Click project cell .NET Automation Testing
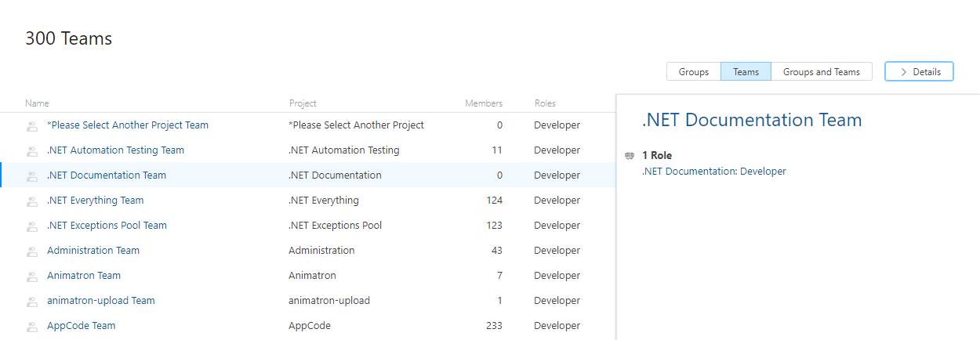The width and height of the screenshot is (980, 340). [343, 150]
